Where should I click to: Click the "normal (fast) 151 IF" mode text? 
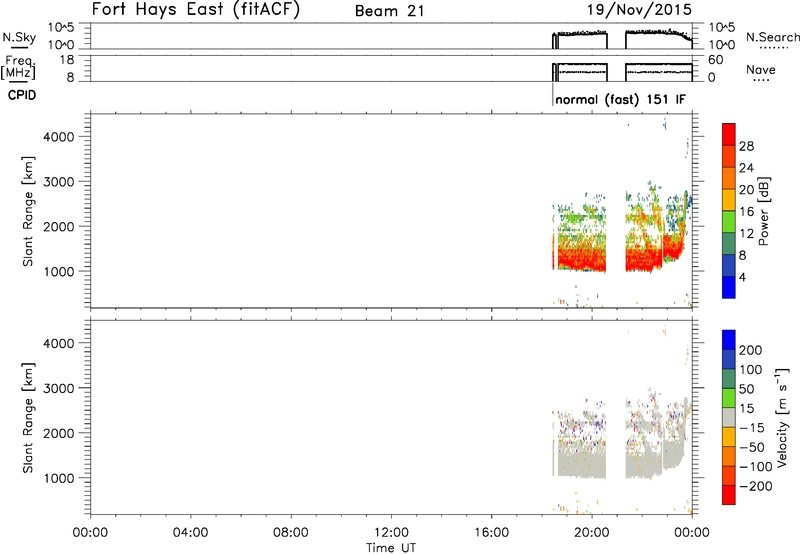point(620,99)
